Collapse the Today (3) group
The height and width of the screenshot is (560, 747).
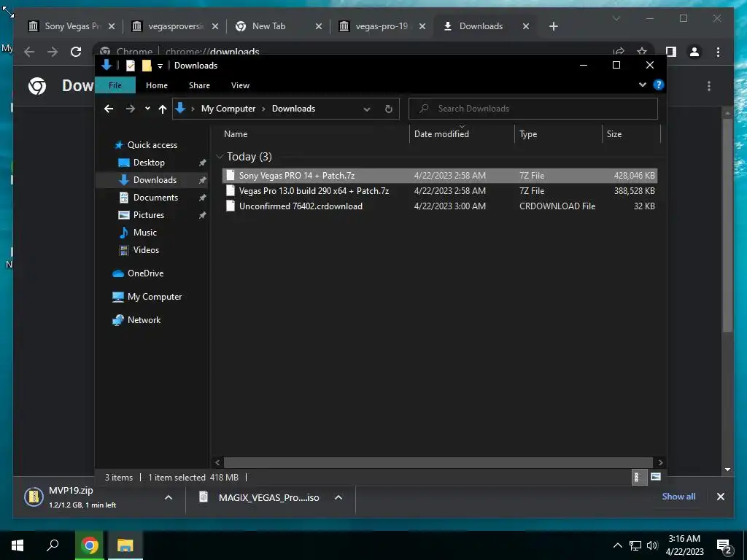coord(220,157)
